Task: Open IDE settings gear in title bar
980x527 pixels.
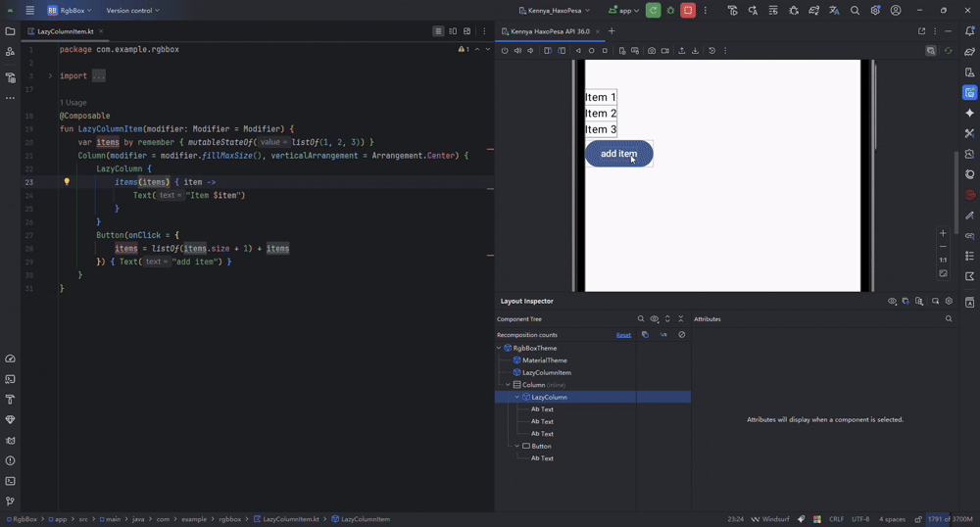Action: (x=875, y=11)
